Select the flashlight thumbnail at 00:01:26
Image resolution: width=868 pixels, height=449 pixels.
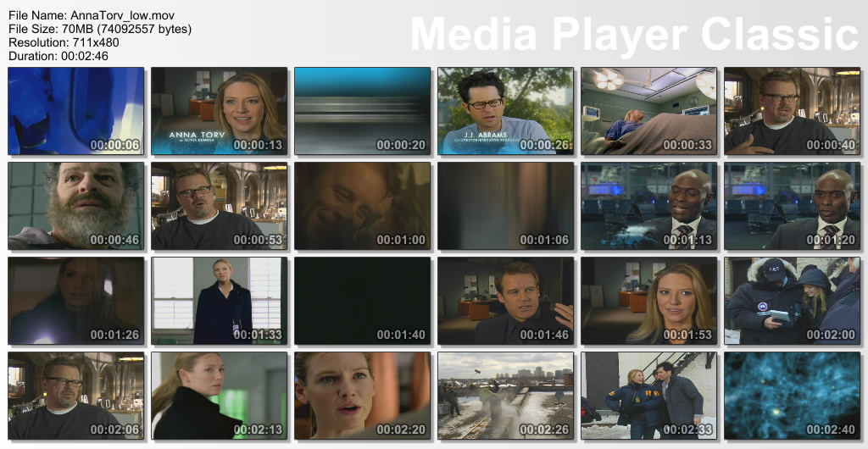pyautogui.click(x=75, y=301)
